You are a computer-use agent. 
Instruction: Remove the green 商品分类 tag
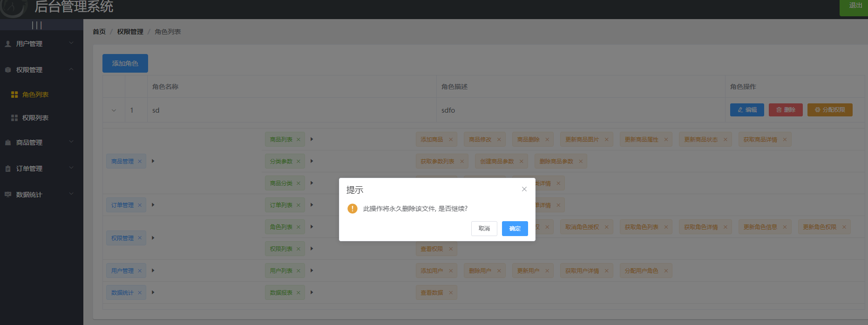coord(298,183)
